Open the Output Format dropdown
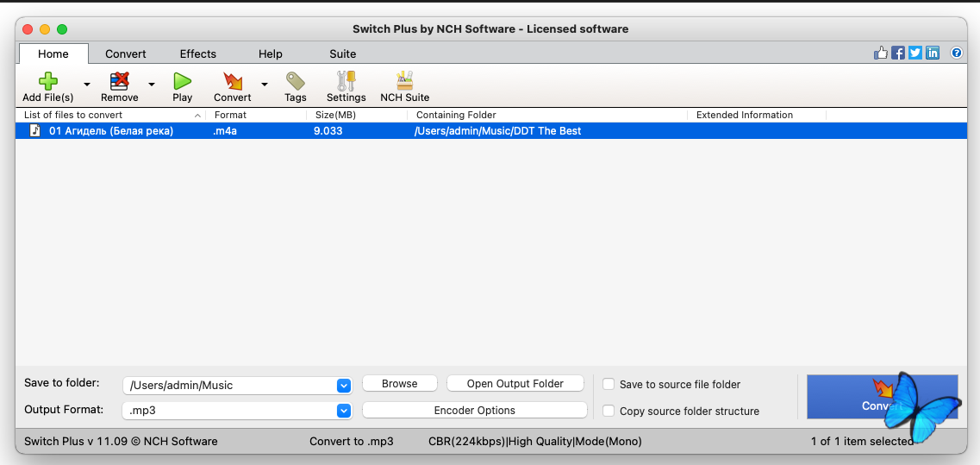 point(344,411)
